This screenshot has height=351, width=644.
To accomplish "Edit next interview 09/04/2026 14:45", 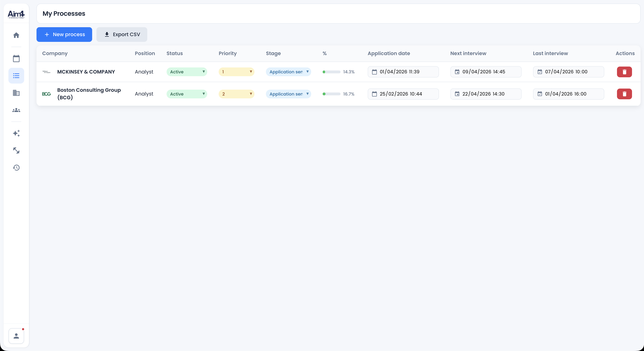I will (486, 72).
